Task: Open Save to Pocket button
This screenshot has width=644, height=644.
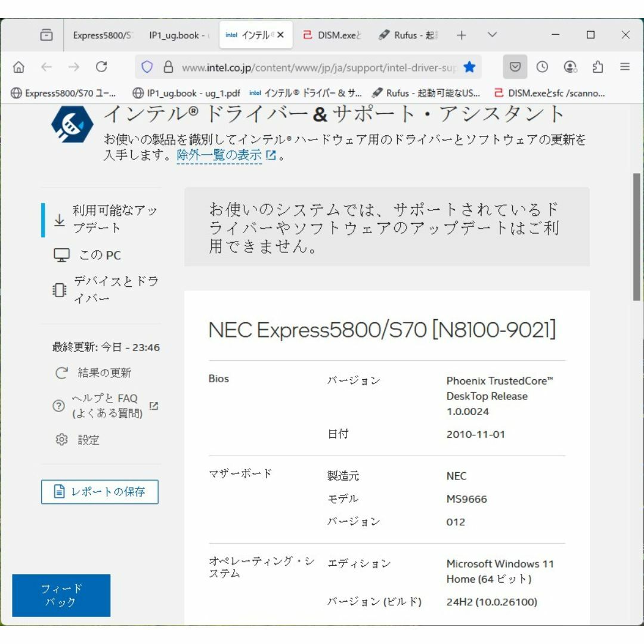Action: 515,67
